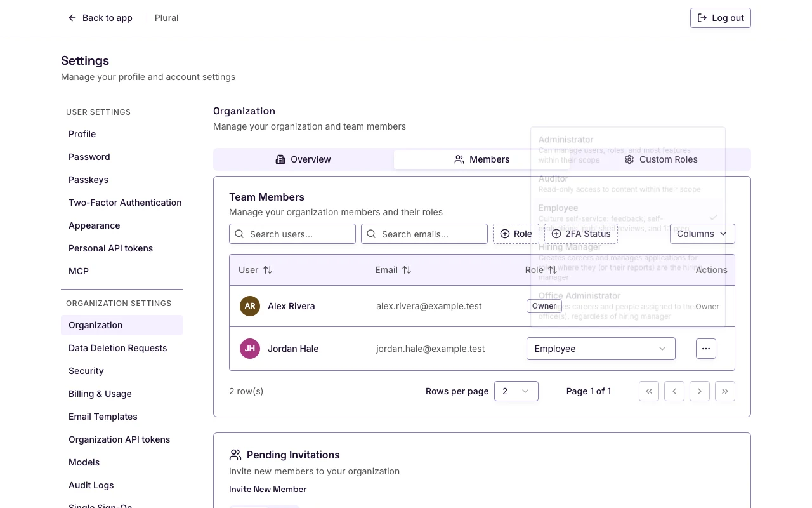Image resolution: width=812 pixels, height=508 pixels.
Task: Click the Plural app name
Action: click(x=167, y=18)
